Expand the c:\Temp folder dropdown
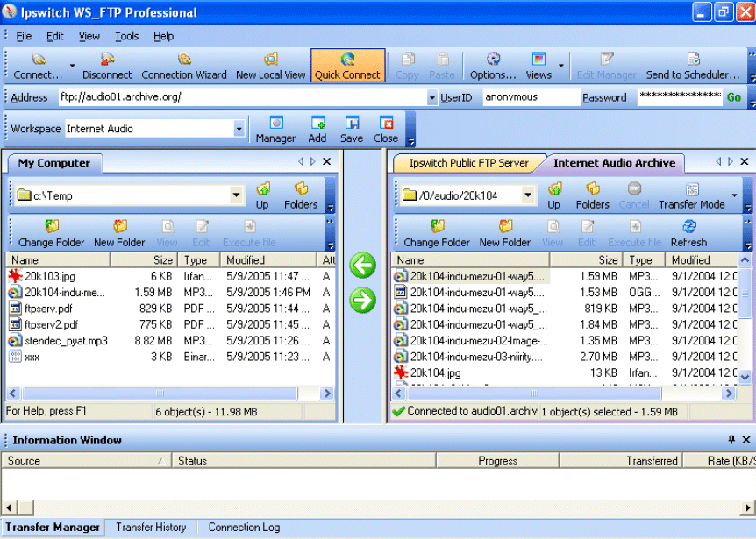 pos(235,195)
